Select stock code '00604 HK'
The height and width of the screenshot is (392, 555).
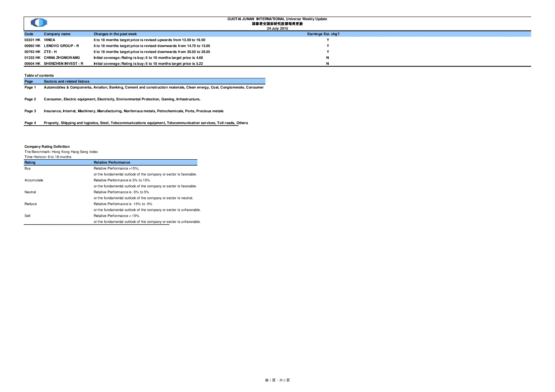tap(32, 64)
